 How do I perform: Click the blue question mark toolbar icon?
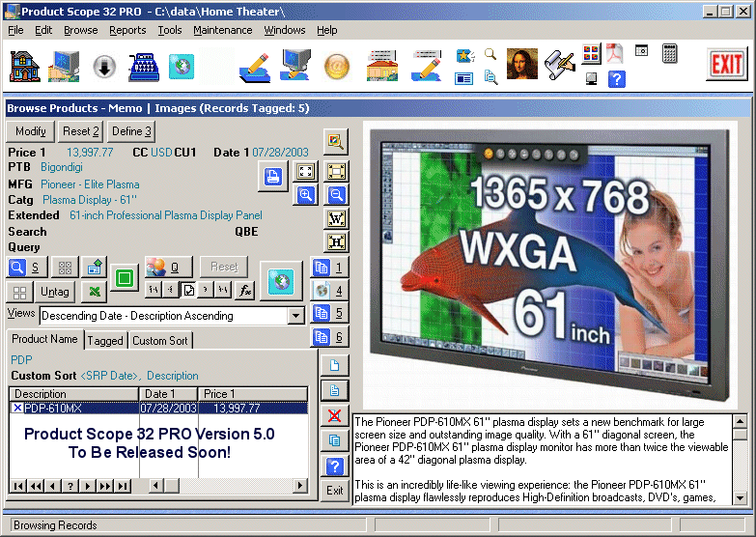(x=617, y=78)
